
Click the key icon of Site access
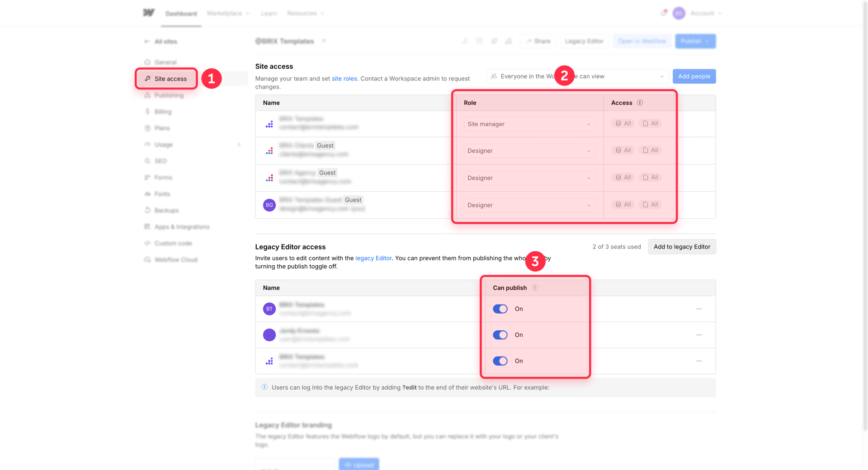(147, 79)
